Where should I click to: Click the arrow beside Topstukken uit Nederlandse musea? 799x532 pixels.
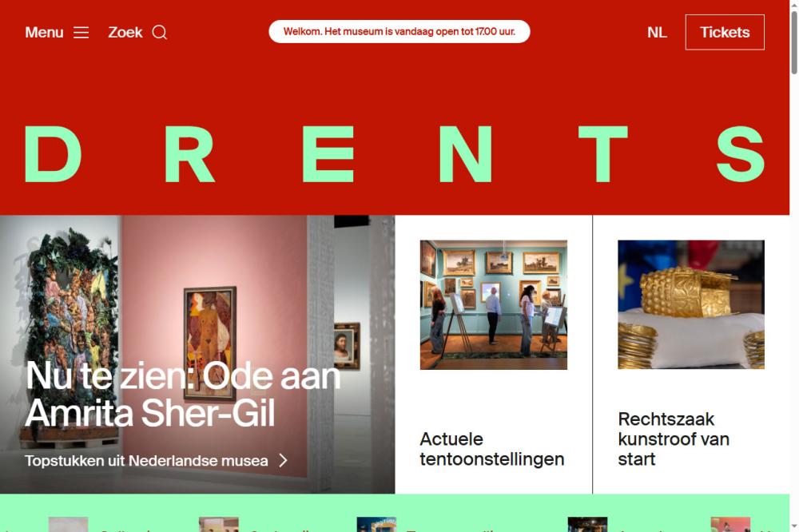point(284,461)
